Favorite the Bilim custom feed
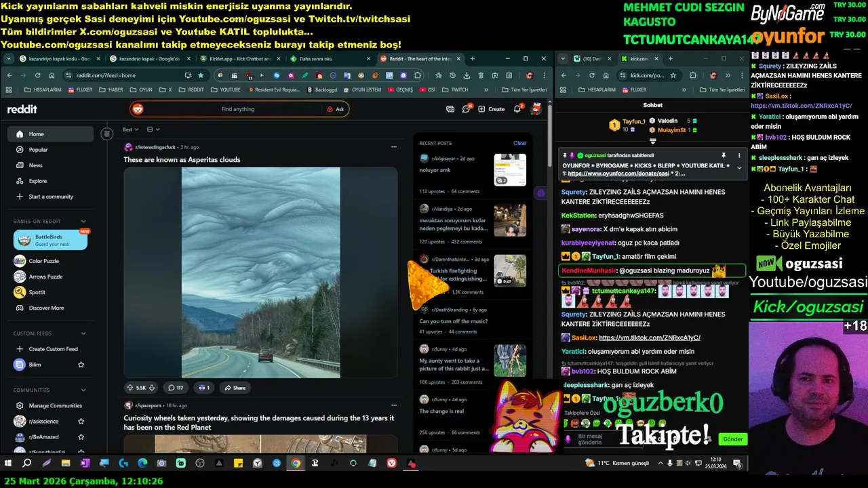 (x=81, y=365)
